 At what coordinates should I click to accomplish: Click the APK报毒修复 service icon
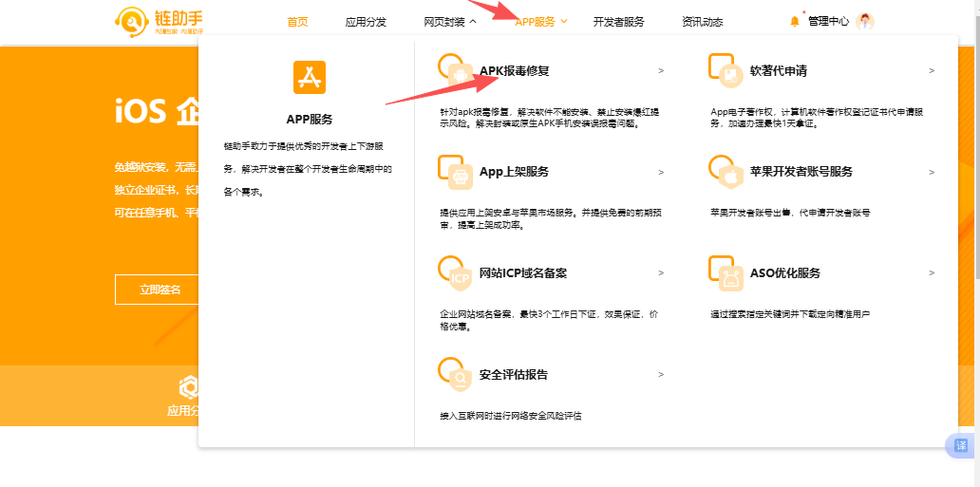(458, 71)
